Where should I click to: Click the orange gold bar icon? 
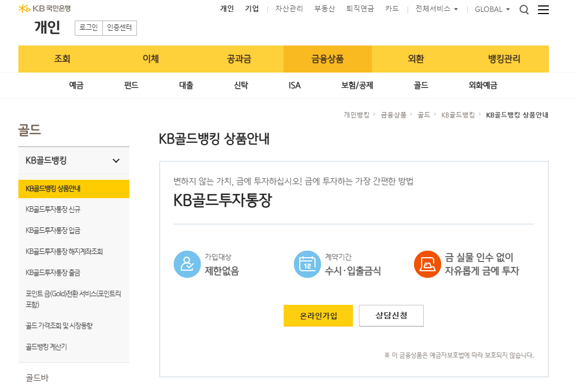coord(427,264)
